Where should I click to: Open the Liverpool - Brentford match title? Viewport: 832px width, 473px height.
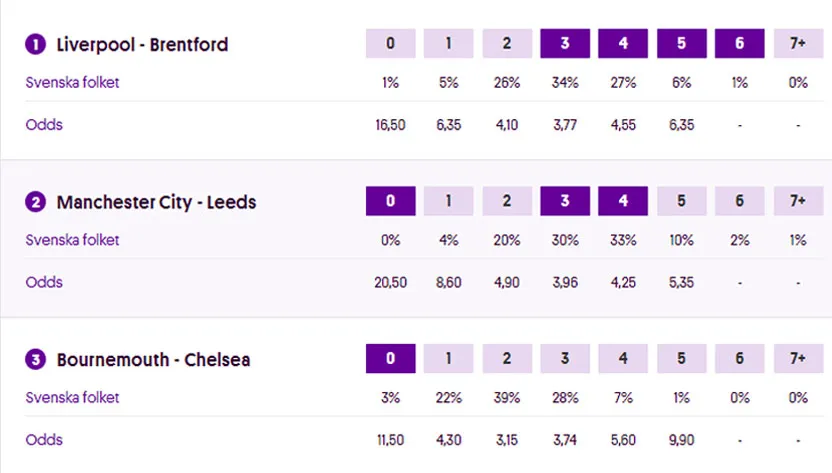click(142, 45)
